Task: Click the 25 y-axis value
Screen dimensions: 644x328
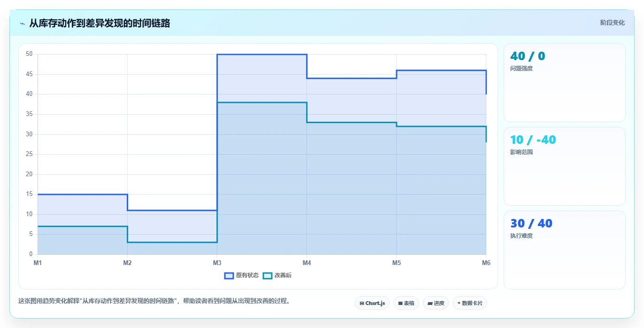Action: 29,154
